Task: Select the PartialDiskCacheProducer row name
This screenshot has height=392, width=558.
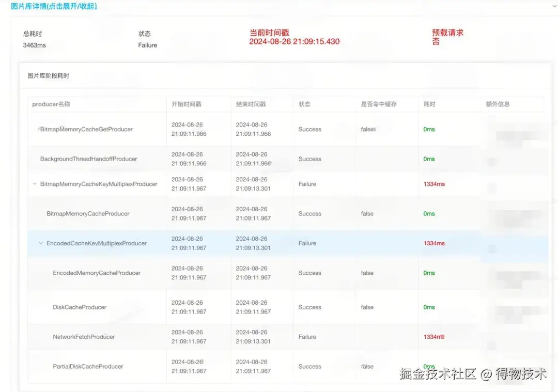Action: click(88, 366)
